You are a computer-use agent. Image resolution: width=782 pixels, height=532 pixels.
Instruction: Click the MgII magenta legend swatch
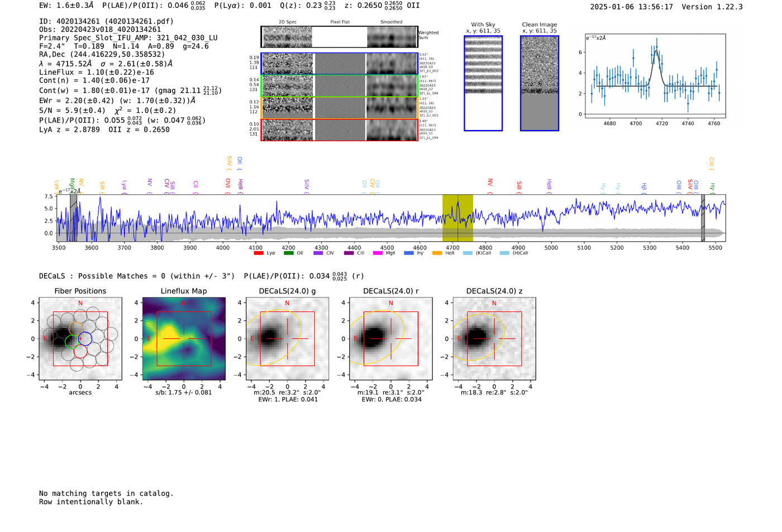[x=378, y=253]
